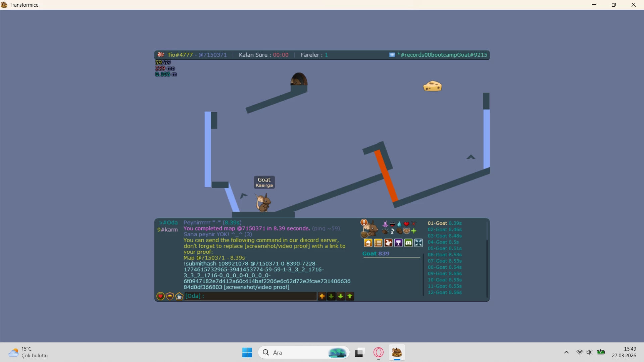Image resolution: width=644 pixels, height=362 pixels.
Task: Show hidden system tray icons
Action: [566, 352]
